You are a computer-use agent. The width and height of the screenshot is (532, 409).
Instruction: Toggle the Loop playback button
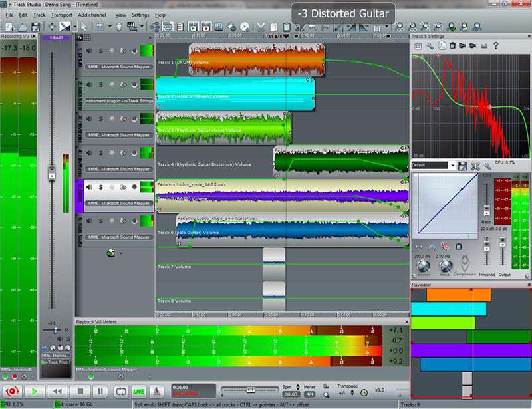120,392
